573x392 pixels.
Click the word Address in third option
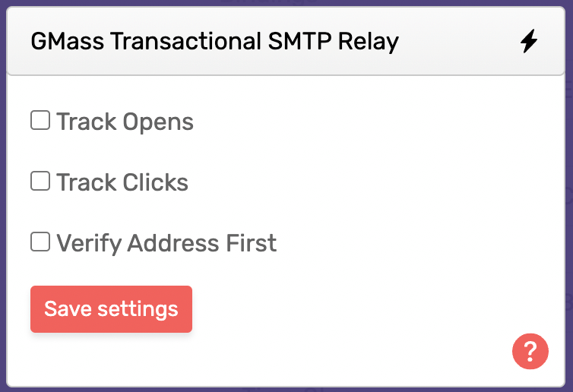coord(173,243)
